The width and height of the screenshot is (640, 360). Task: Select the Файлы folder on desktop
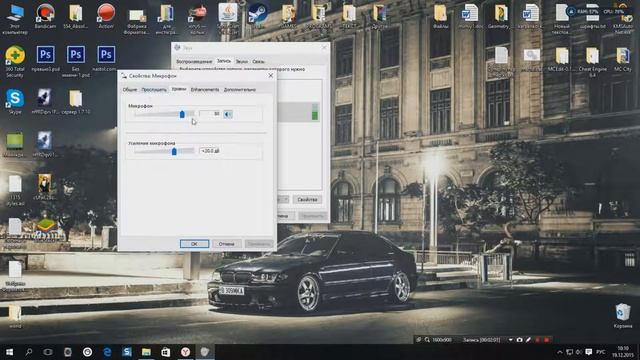pos(440,16)
